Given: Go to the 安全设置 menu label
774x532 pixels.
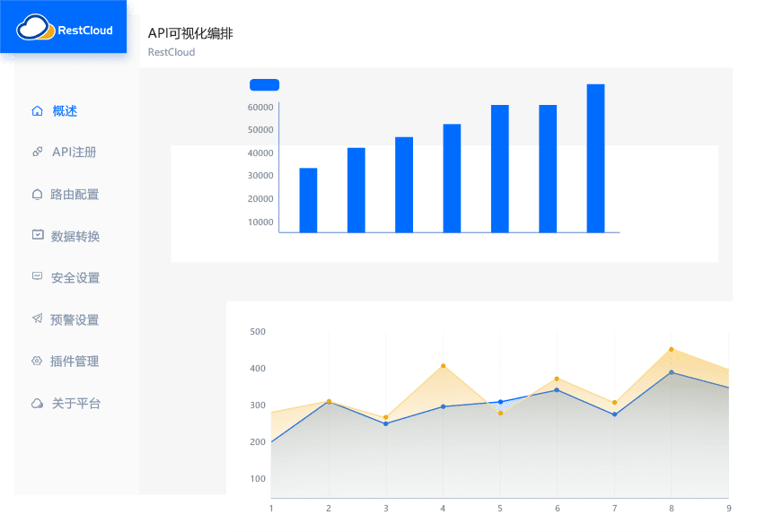Looking at the screenshot, I should coord(75,278).
